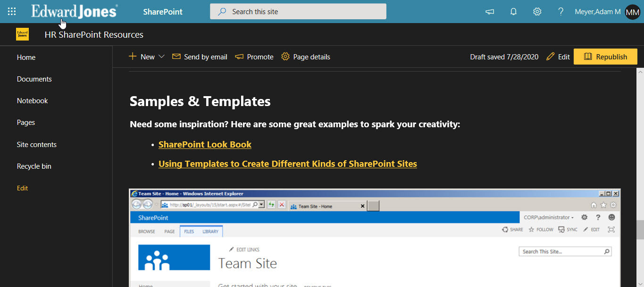Open Documents in left navigation
644x287 pixels.
click(x=34, y=79)
